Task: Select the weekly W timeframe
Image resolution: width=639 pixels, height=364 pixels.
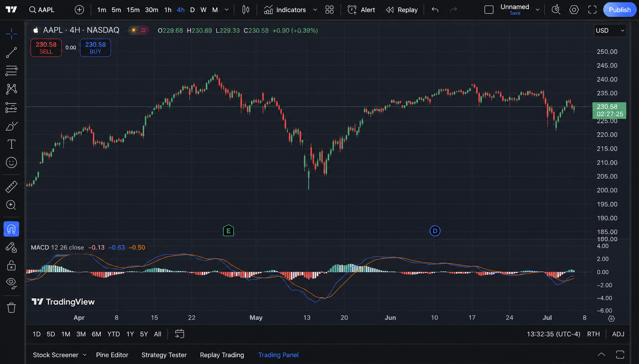Action: point(204,10)
